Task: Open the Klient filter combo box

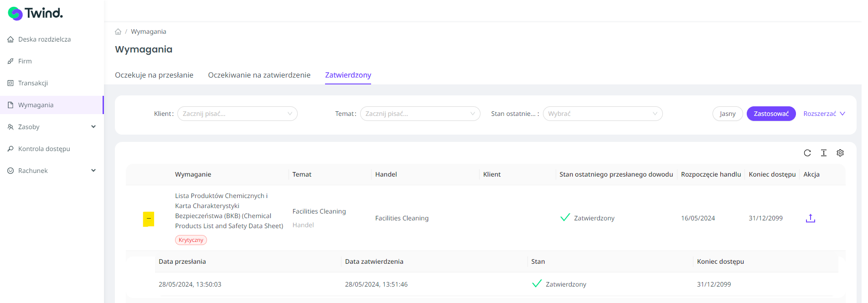Action: (237, 114)
